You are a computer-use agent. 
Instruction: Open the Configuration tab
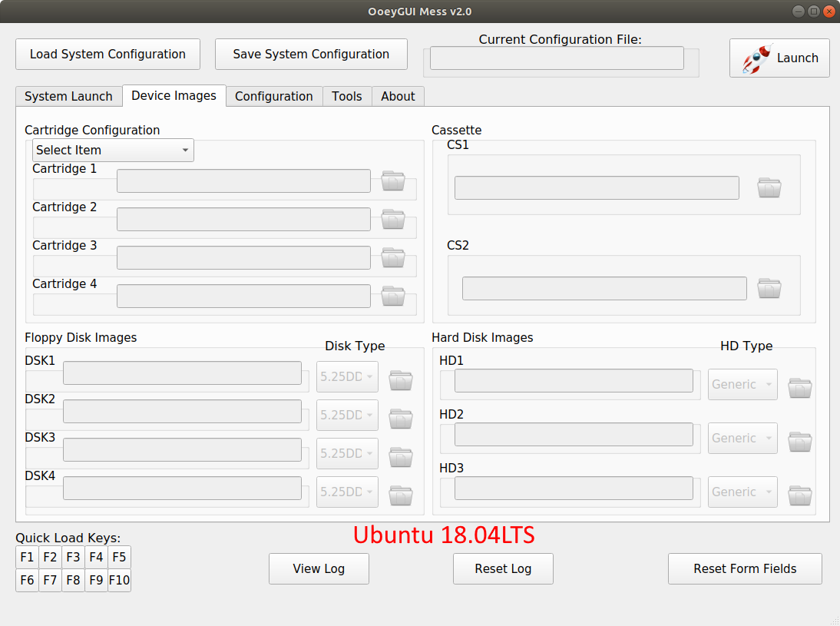[x=274, y=97]
